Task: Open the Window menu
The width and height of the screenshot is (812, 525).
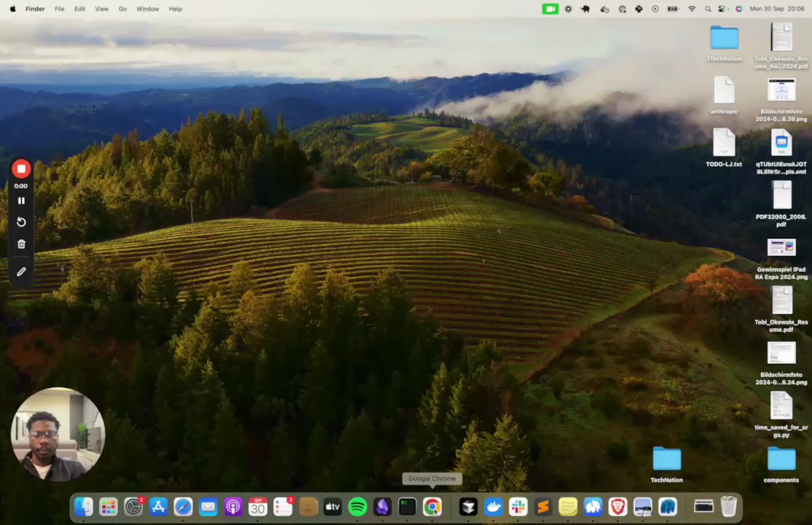Action: coord(147,9)
